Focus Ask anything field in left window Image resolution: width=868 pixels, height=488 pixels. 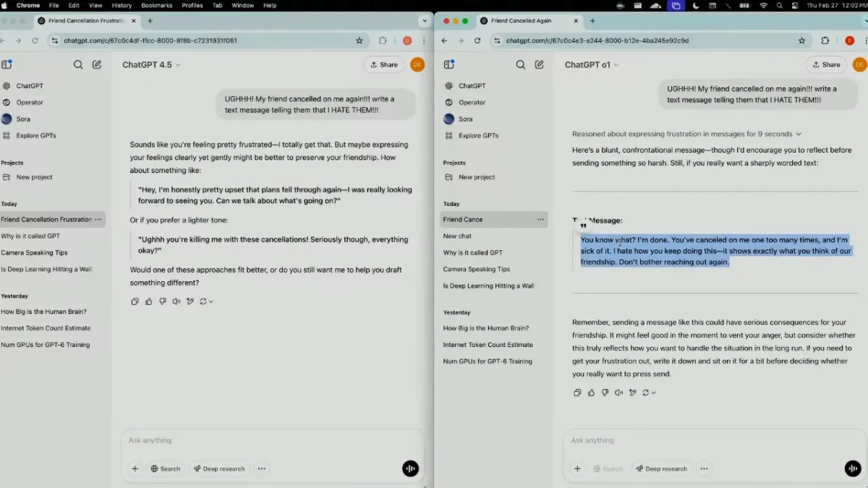(x=272, y=440)
